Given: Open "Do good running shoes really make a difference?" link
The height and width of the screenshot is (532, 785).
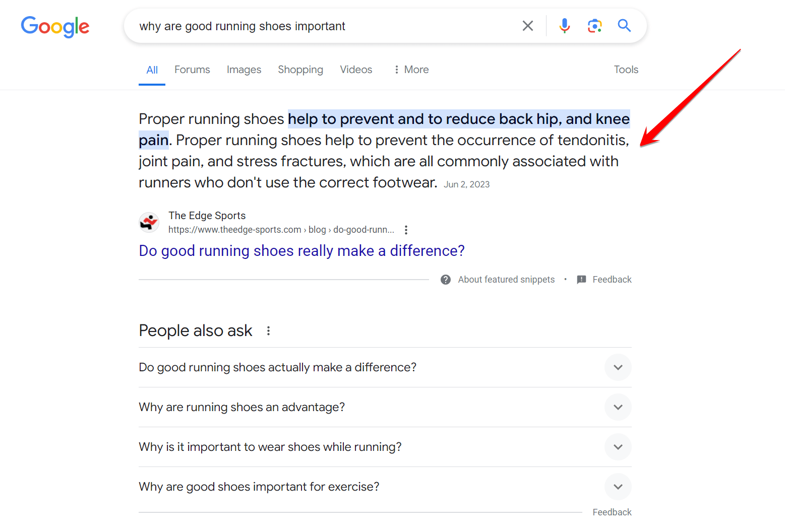Looking at the screenshot, I should 301,251.
